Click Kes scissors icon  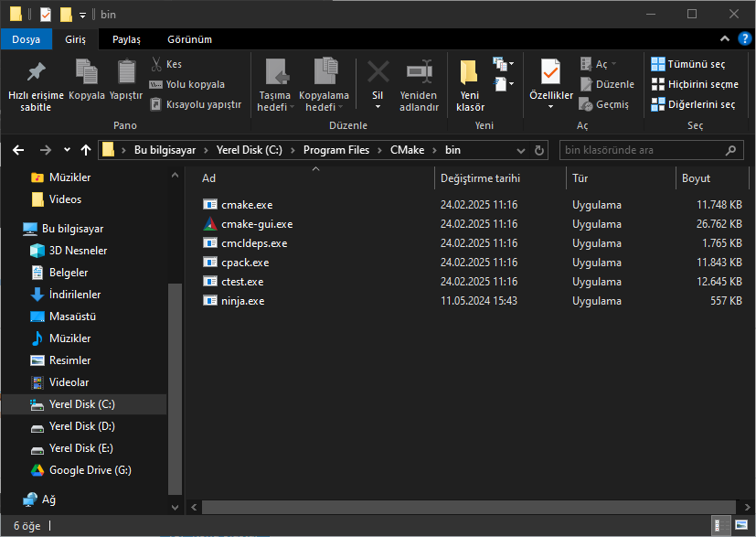click(156, 64)
